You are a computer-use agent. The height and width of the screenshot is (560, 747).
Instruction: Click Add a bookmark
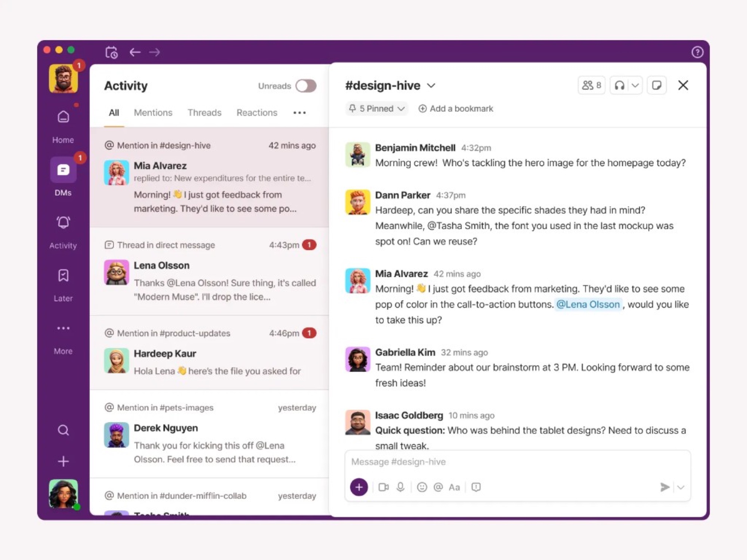(x=456, y=109)
